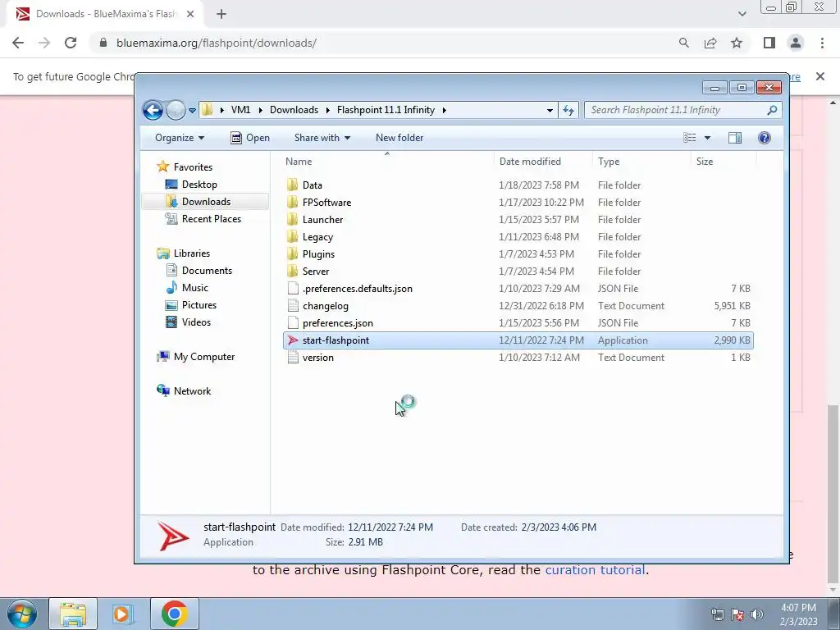Open the Chrome profile avatar
This screenshot has width=840, height=630.
(x=796, y=43)
